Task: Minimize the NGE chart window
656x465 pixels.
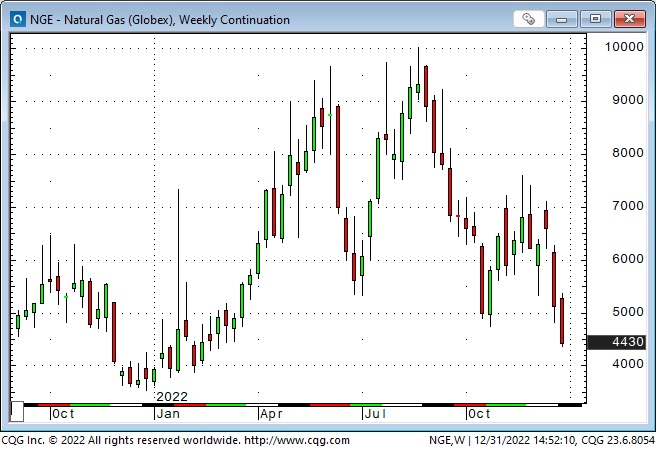Action: pos(561,19)
